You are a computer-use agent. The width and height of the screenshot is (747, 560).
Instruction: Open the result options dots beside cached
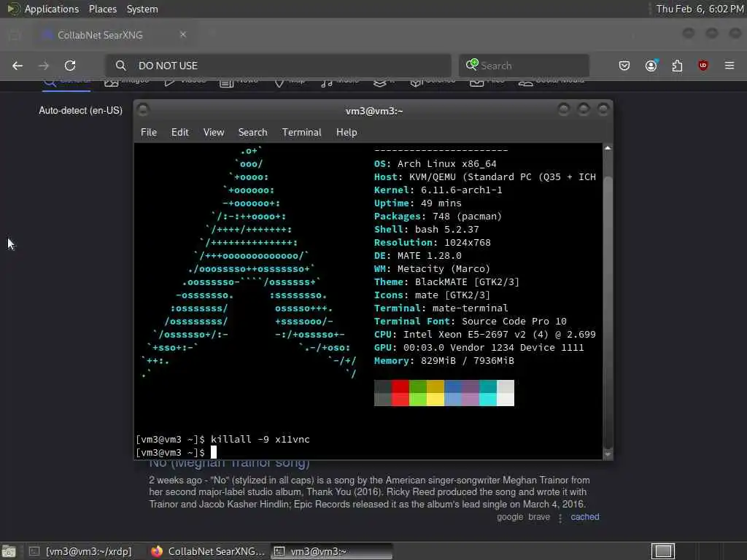pyautogui.click(x=560, y=518)
